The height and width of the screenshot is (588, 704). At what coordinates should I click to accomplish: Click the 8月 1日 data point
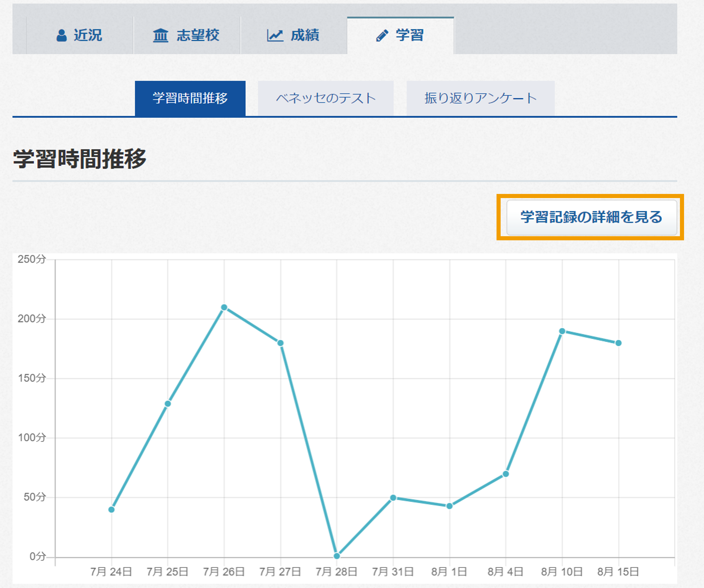[450, 506]
